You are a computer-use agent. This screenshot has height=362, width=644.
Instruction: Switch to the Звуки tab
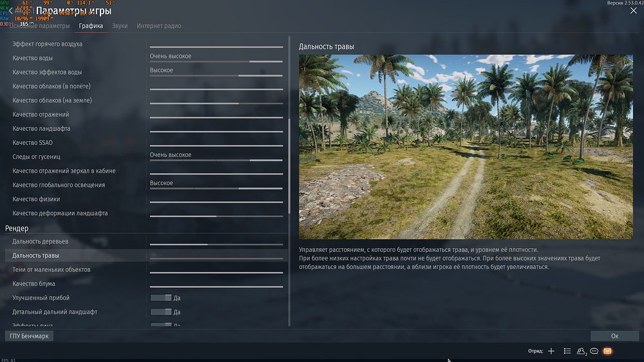click(120, 26)
